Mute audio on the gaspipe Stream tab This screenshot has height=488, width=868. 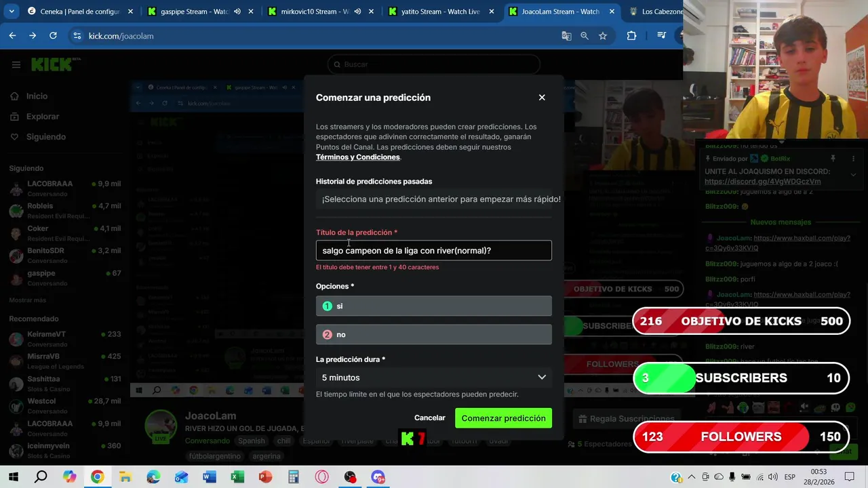coord(237,12)
